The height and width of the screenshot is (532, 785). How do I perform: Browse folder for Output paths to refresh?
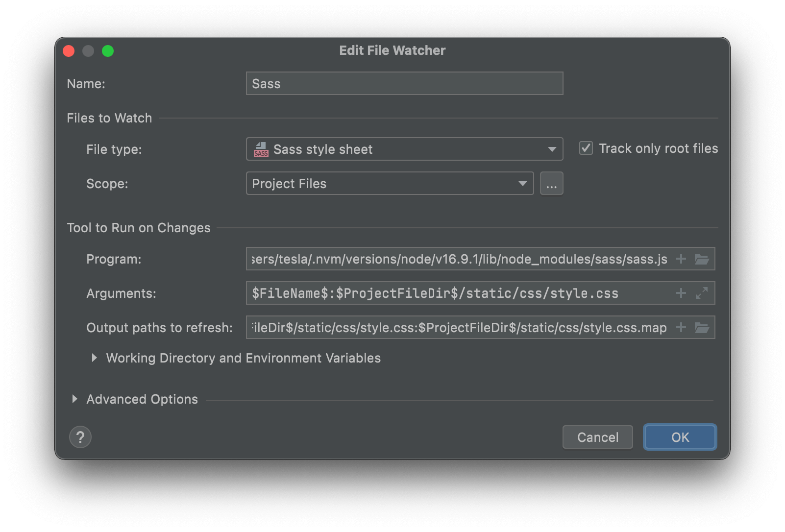(x=702, y=327)
